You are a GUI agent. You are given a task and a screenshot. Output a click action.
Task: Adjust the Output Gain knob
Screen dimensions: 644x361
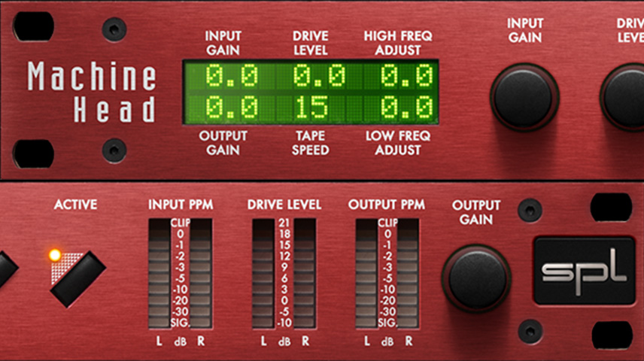477,279
